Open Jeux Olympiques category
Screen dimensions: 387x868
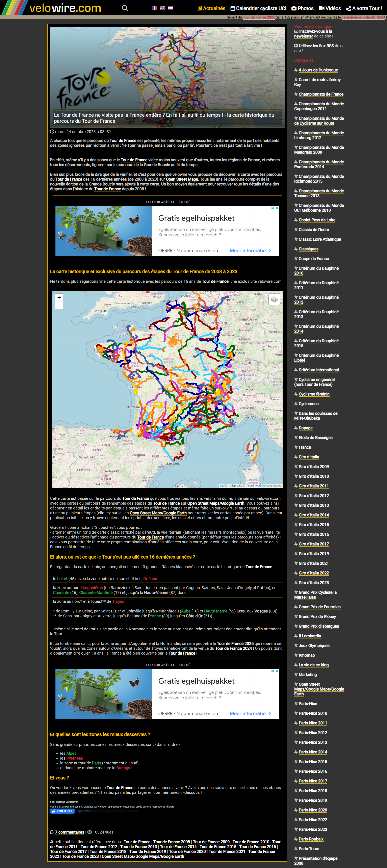click(314, 646)
